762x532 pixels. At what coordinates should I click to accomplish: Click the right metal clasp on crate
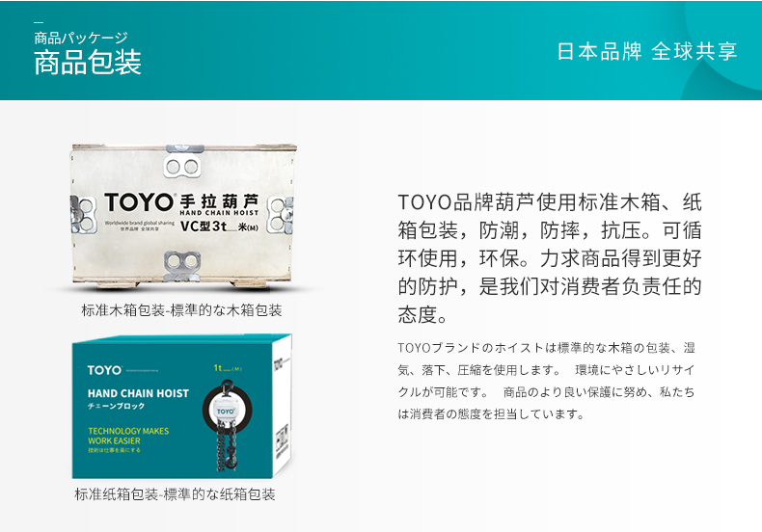point(281,214)
